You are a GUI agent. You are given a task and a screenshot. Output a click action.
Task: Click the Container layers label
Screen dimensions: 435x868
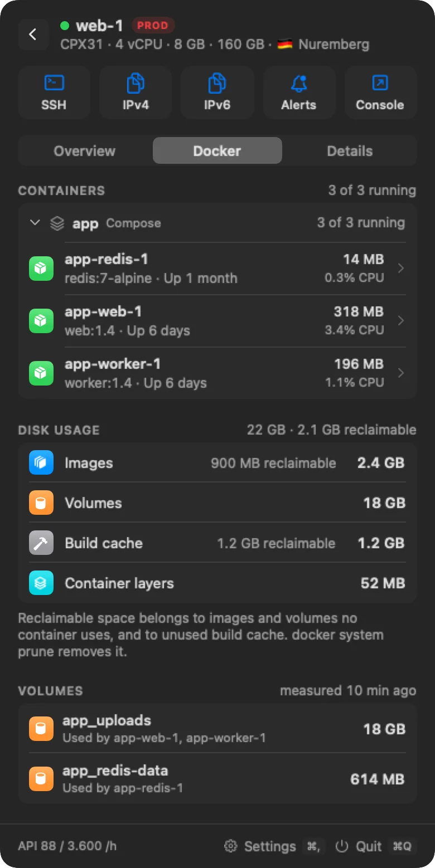119,583
